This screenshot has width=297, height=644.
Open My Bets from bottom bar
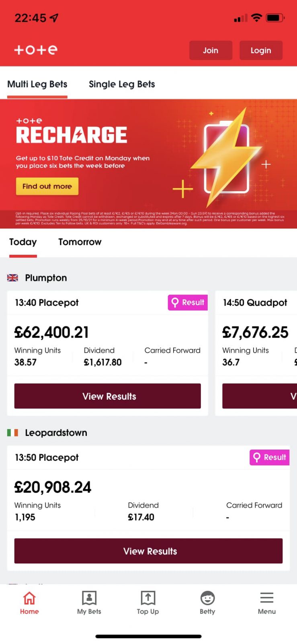(89, 599)
